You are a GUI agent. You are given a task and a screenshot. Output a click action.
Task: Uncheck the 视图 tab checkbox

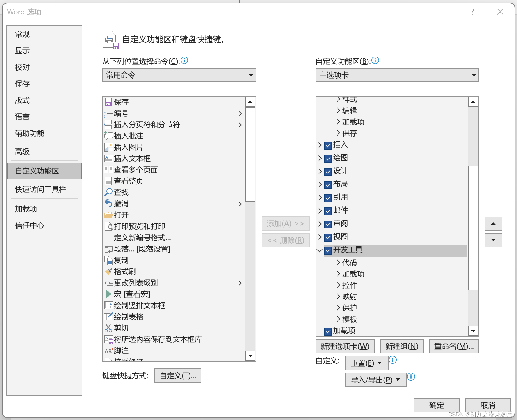click(328, 237)
